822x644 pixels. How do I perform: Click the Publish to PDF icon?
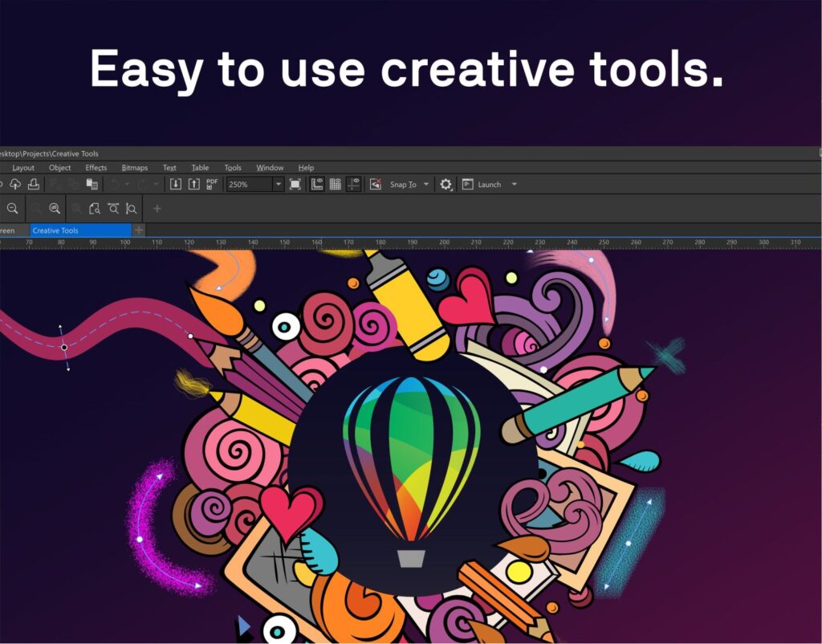click(212, 185)
